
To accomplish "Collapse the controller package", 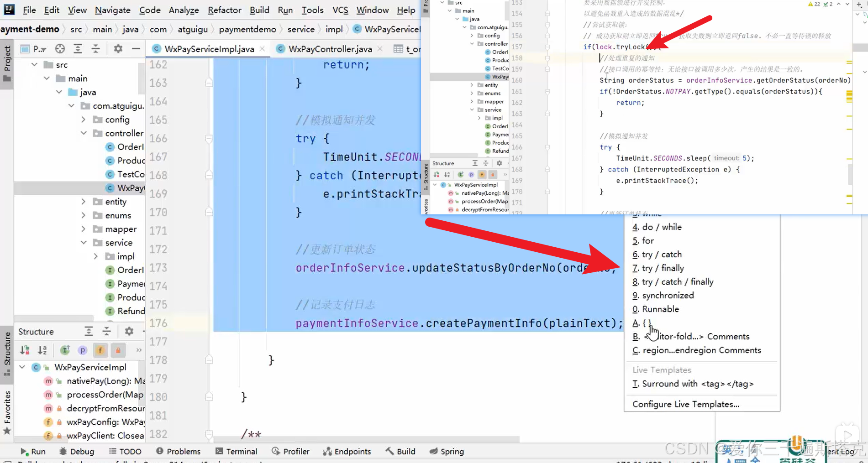I will pos(84,133).
